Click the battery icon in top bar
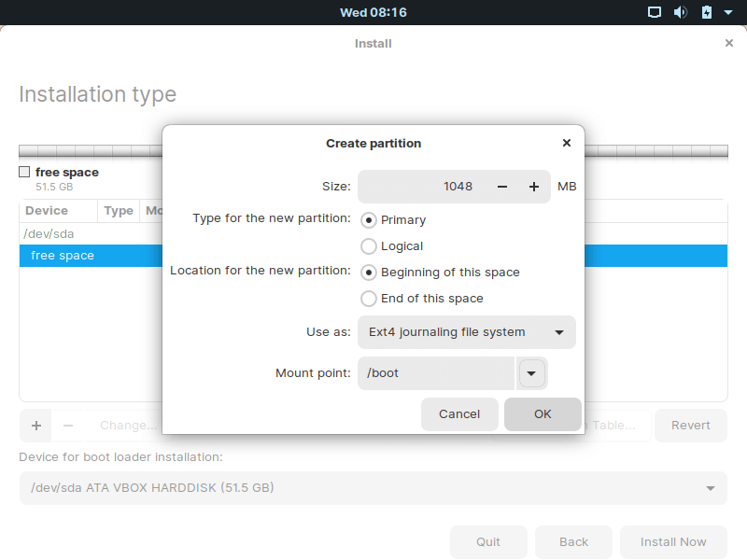This screenshot has height=560, width=747. 706,12
